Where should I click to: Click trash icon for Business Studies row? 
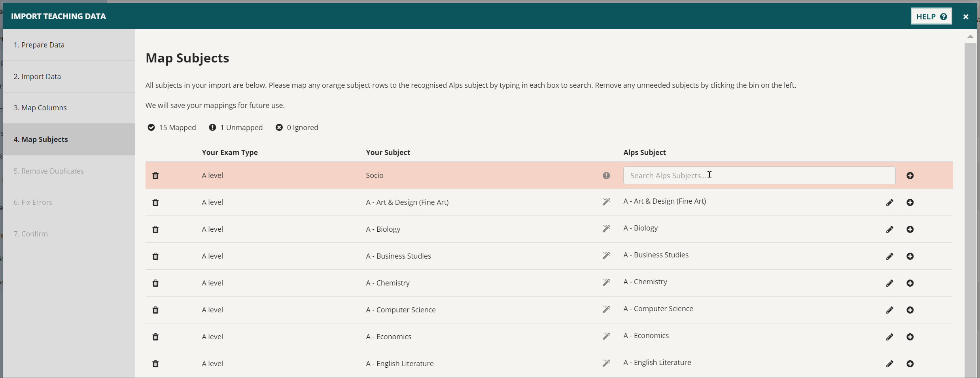pos(155,256)
